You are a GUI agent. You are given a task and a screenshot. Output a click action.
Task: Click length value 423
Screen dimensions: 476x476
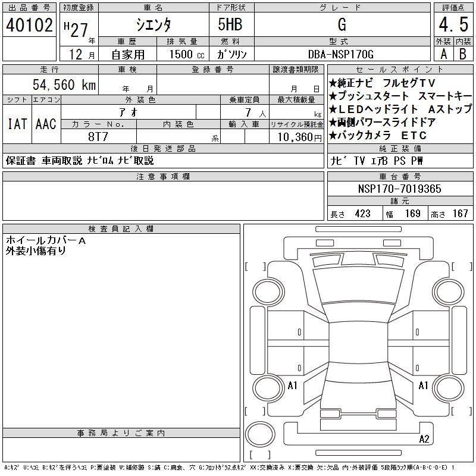coord(362,214)
